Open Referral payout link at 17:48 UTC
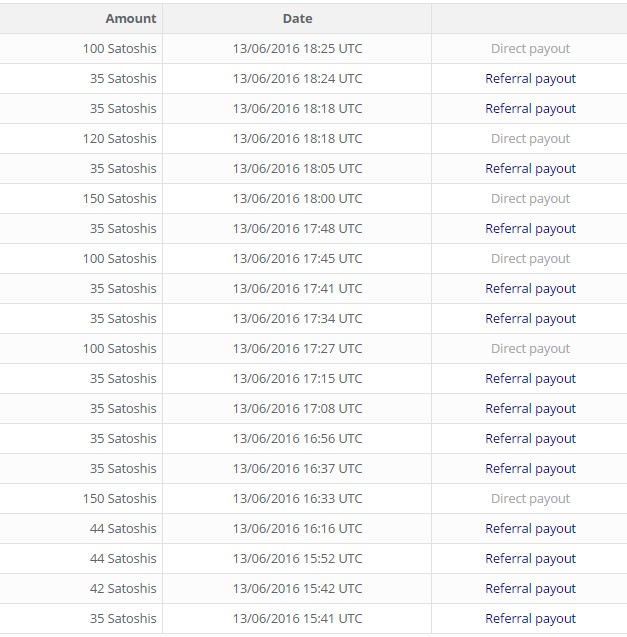 click(x=530, y=228)
